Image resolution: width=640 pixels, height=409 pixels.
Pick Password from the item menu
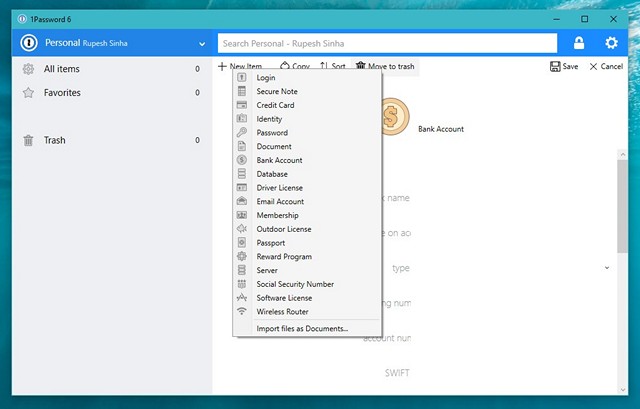tap(272, 133)
